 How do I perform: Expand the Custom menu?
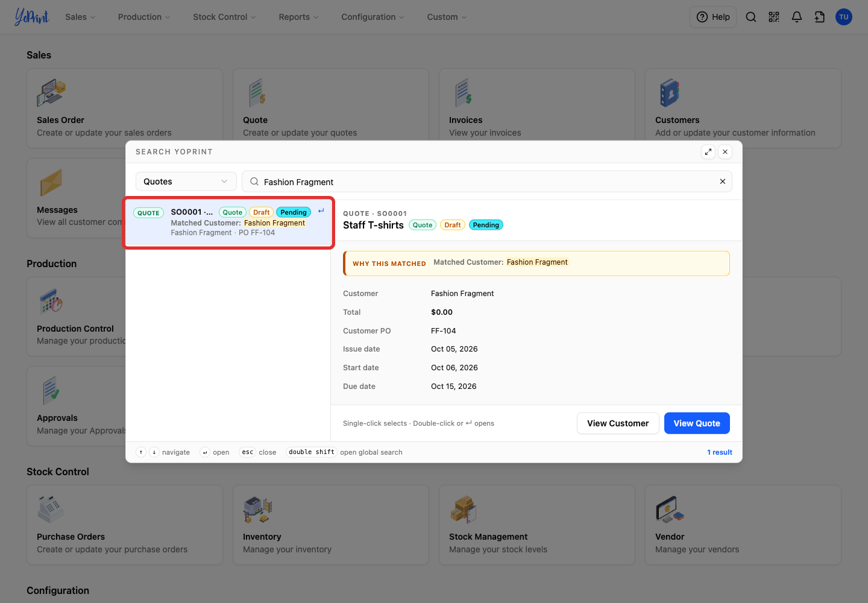click(447, 17)
